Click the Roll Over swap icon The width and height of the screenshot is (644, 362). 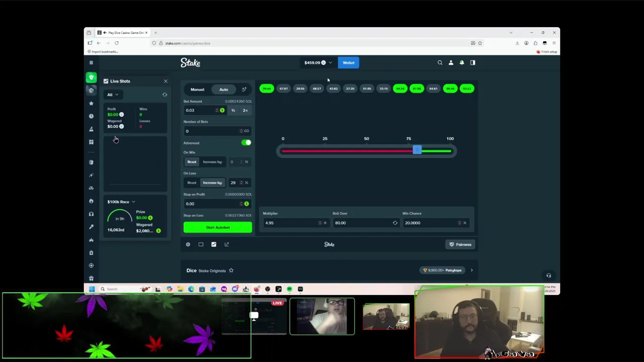395,223
